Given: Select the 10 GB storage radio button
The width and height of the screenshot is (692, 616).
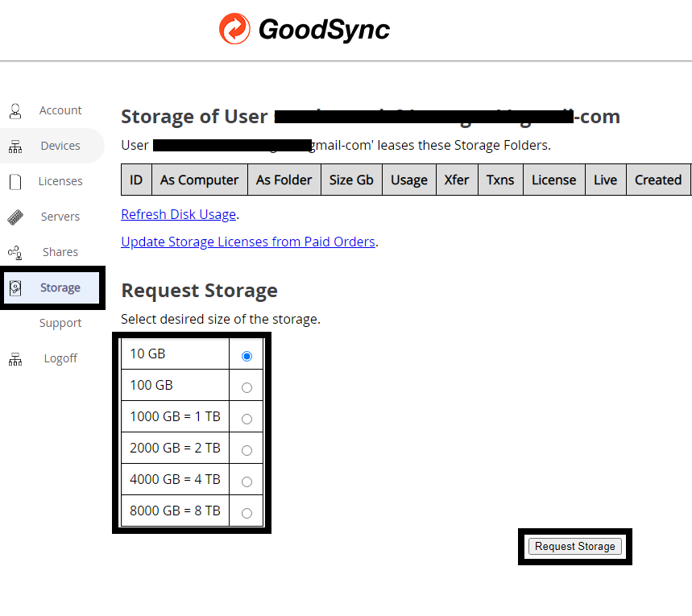Looking at the screenshot, I should [247, 356].
